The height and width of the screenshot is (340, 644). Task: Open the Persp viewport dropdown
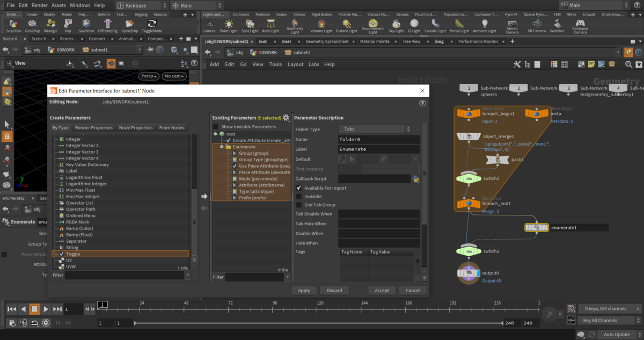(149, 76)
